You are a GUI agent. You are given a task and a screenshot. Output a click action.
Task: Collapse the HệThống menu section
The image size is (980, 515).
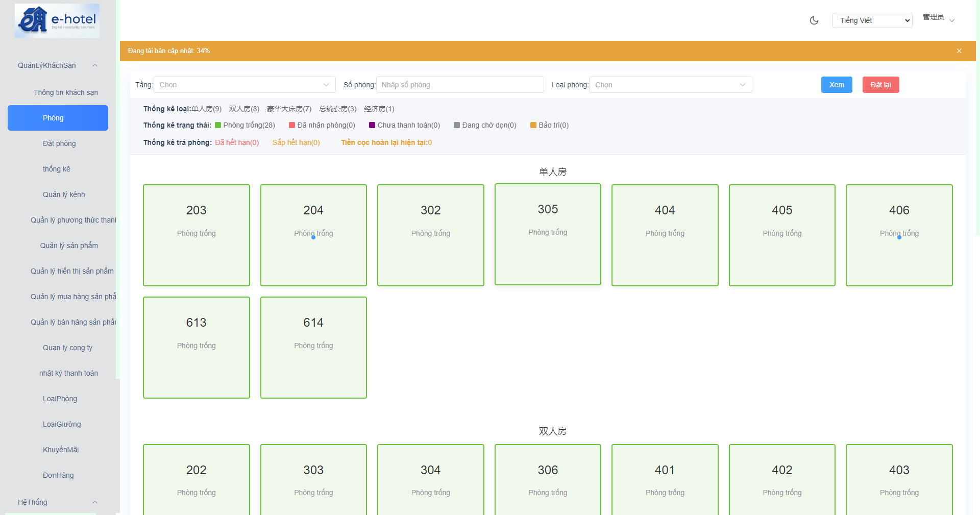[x=58, y=502]
